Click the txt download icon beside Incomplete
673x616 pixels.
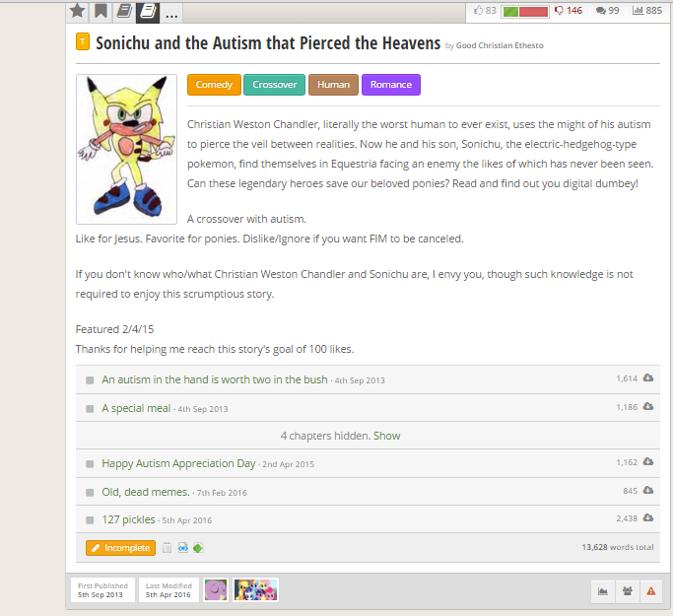pyautogui.click(x=167, y=548)
